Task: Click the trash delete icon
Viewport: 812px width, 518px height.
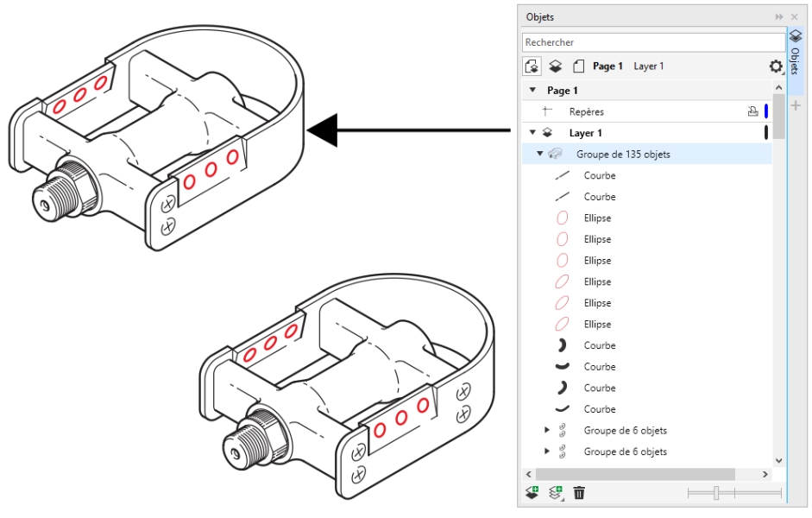Action: click(x=579, y=493)
